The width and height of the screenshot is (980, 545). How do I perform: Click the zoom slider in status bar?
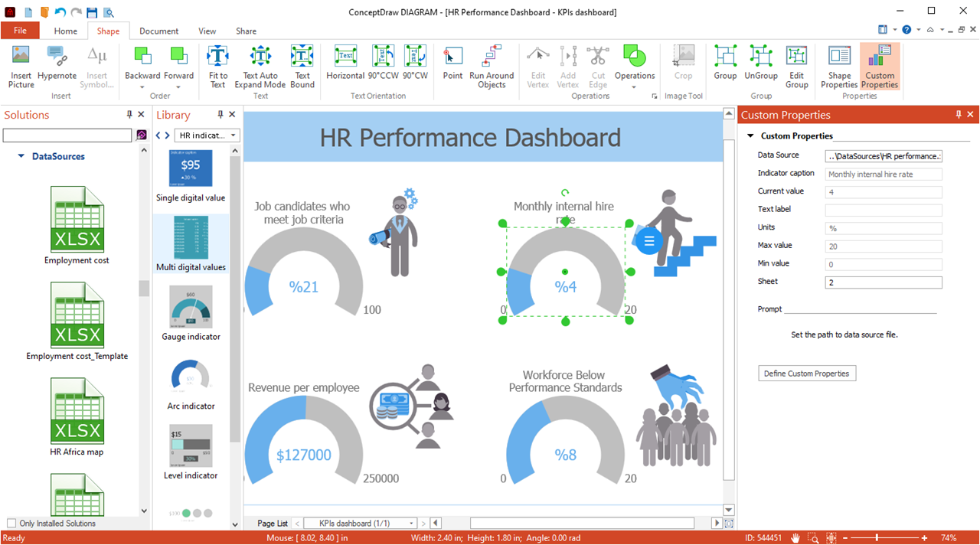pyautogui.click(x=877, y=538)
